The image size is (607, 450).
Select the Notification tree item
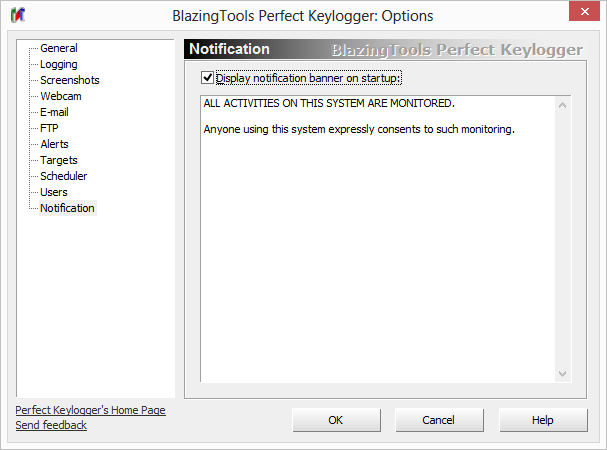tap(67, 208)
